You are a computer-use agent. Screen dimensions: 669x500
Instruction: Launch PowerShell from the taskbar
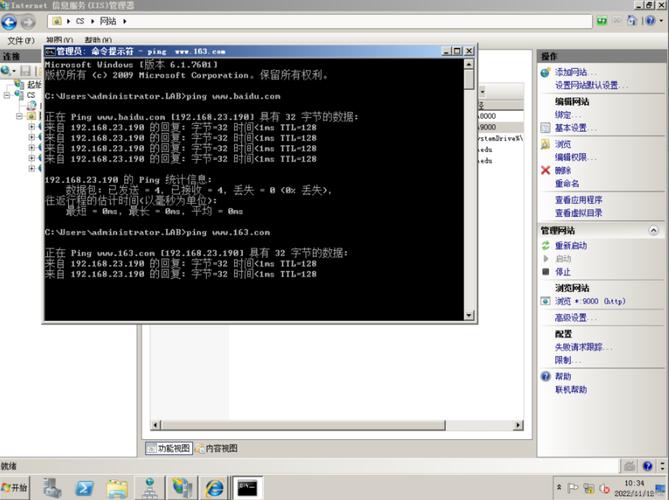tap(84, 488)
